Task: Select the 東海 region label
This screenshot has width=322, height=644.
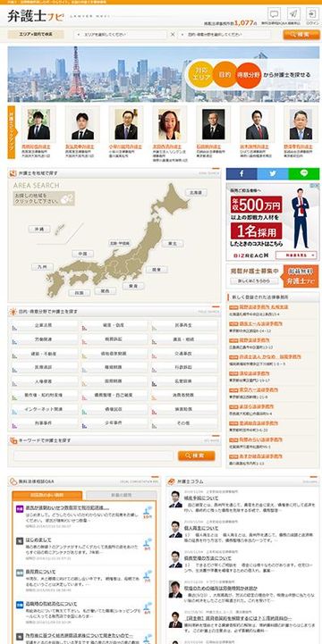Action: tap(133, 286)
